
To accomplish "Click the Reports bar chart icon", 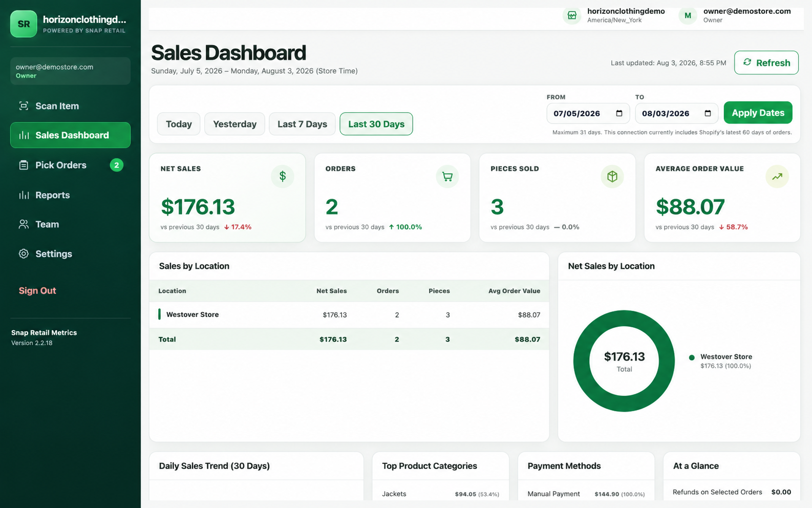I will (x=24, y=195).
